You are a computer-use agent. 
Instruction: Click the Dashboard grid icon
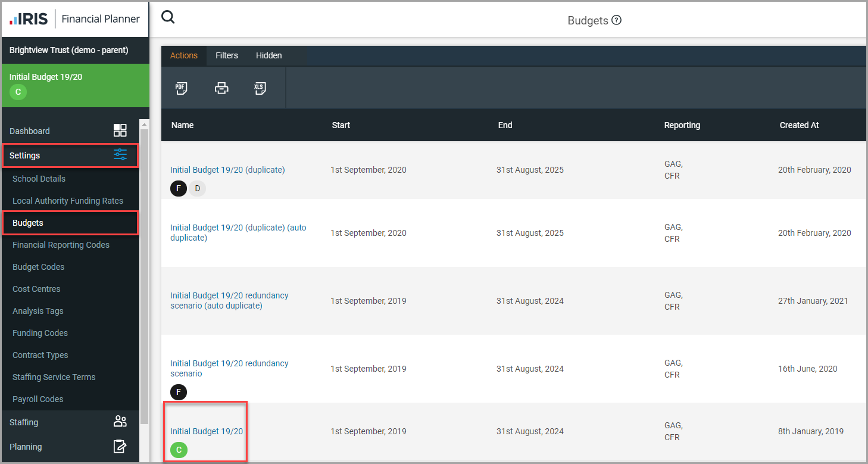[x=120, y=131]
